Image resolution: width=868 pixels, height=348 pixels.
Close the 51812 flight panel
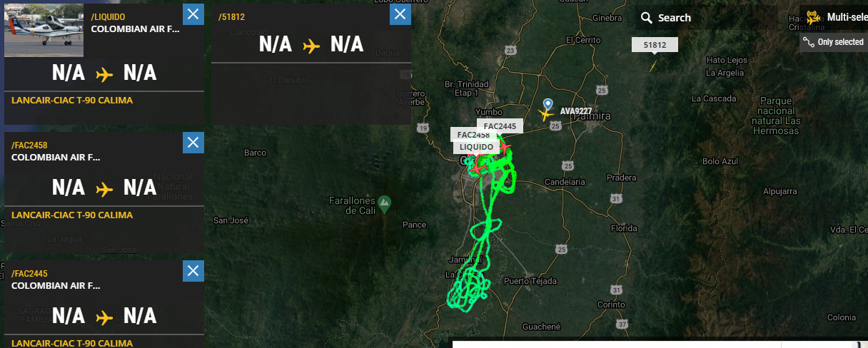coord(400,14)
